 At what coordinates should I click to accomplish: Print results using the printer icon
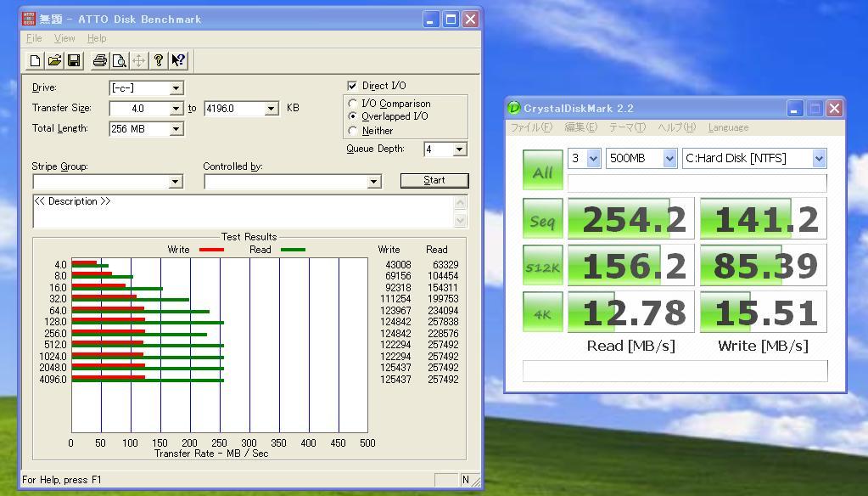tap(99, 60)
